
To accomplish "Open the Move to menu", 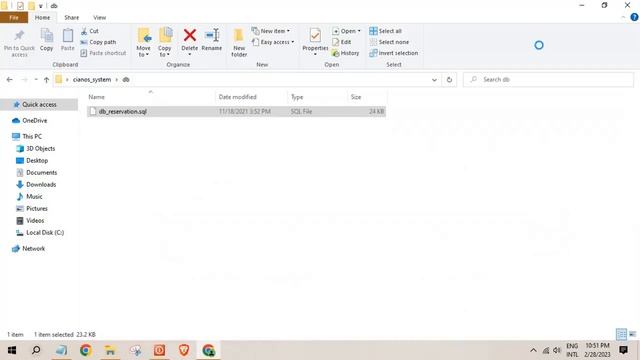I will [144, 42].
